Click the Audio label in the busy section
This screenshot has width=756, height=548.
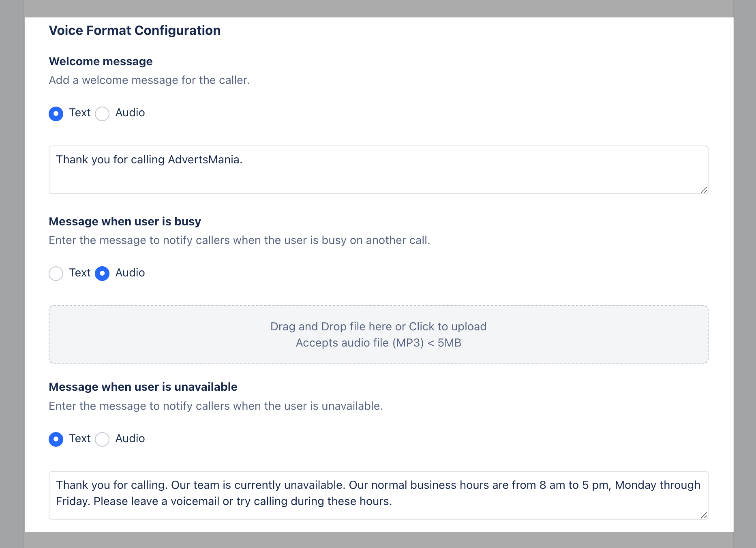[130, 273]
